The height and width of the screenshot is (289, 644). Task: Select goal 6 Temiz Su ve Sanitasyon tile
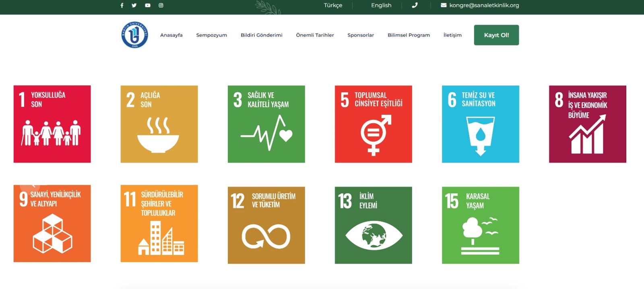(481, 124)
